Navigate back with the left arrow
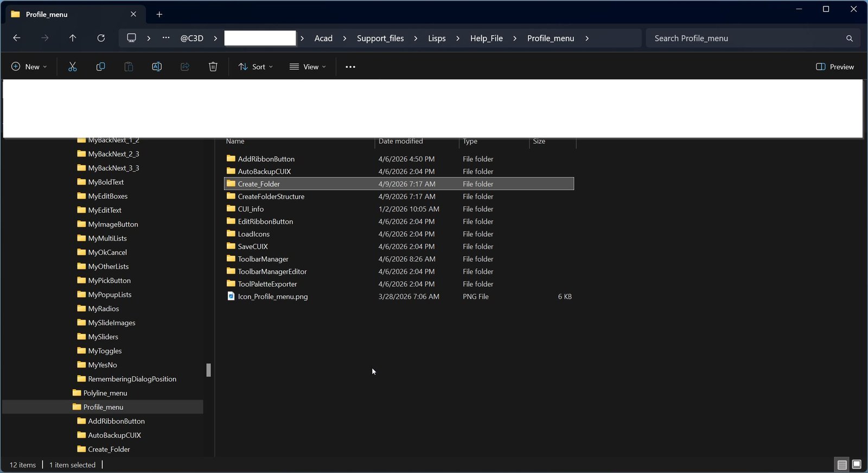 click(x=17, y=38)
